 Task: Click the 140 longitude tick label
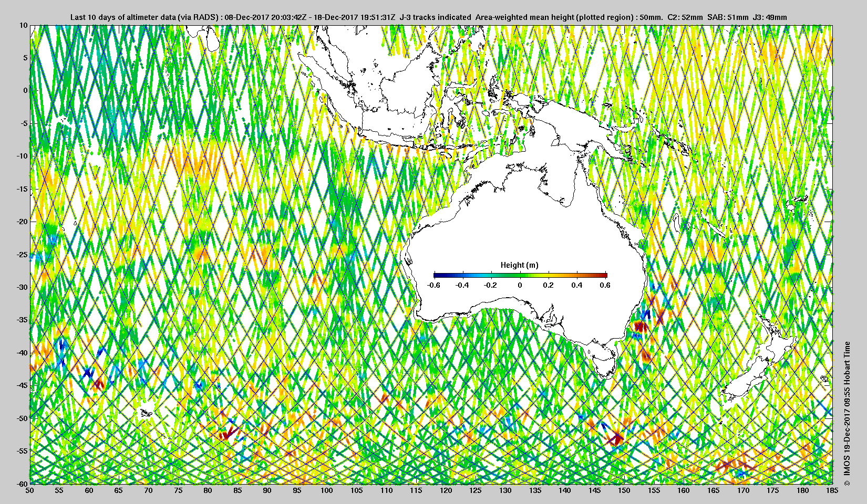coord(565,491)
